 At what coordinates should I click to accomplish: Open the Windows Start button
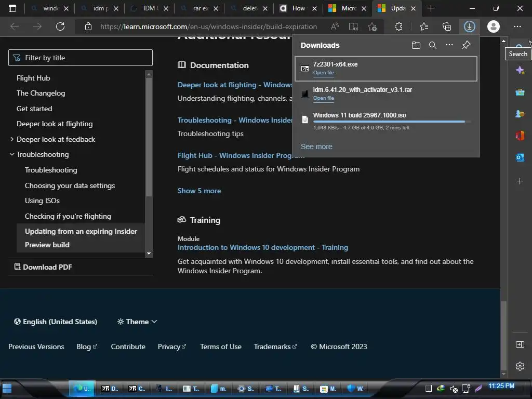click(x=7, y=389)
